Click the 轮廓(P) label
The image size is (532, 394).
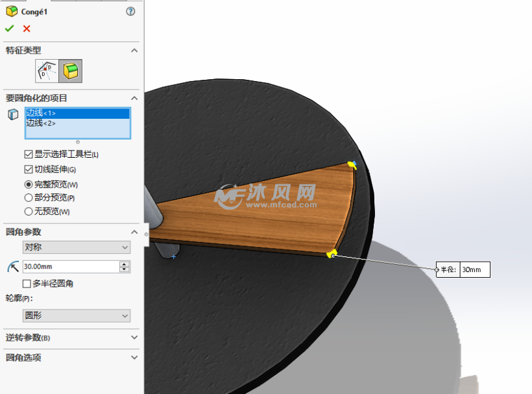point(19,299)
